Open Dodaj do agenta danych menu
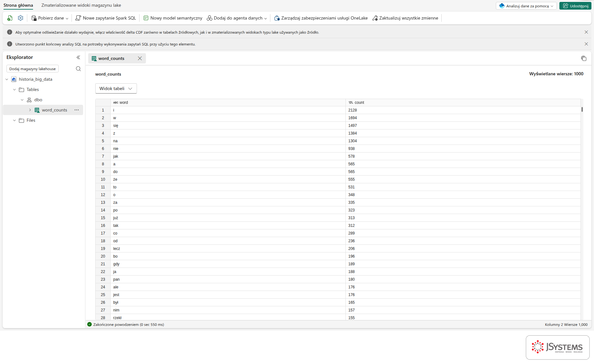 [x=237, y=18]
